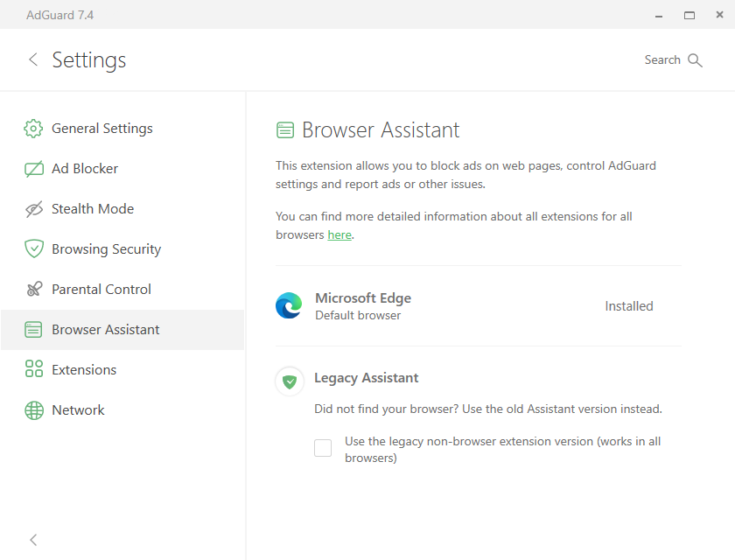This screenshot has width=735, height=560.
Task: Click the Browsing Security shield icon
Action: tap(33, 249)
